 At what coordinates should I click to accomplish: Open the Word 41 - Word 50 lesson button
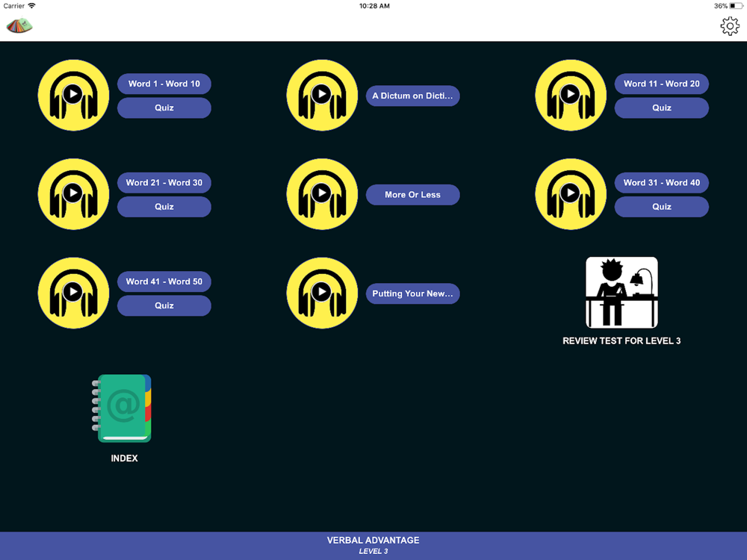164,282
